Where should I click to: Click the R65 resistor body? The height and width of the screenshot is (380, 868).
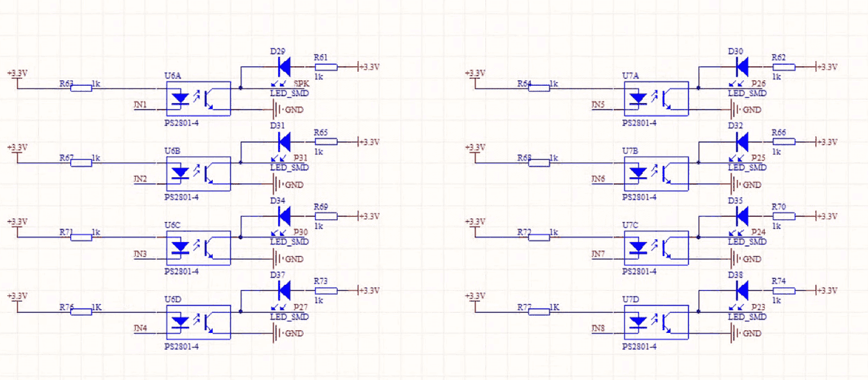coord(327,141)
